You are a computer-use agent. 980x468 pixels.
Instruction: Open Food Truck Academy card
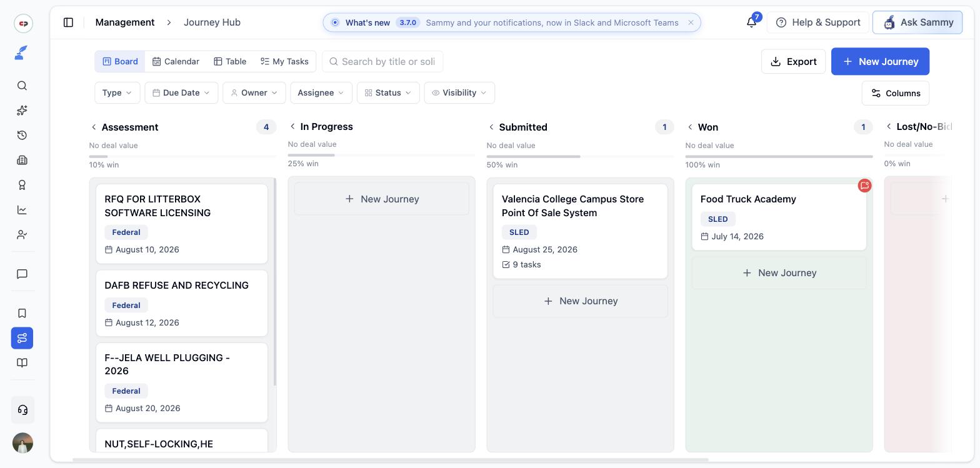point(779,217)
